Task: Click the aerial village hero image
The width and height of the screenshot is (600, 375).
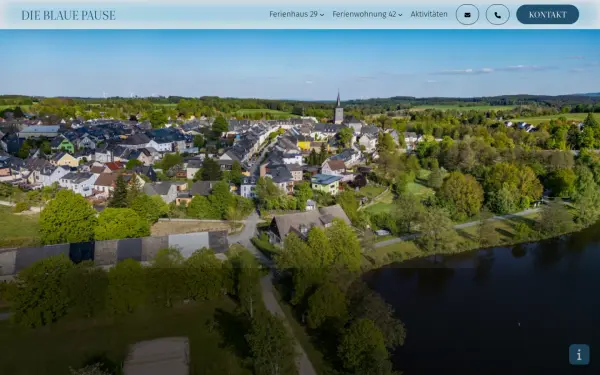Action: click(x=300, y=202)
